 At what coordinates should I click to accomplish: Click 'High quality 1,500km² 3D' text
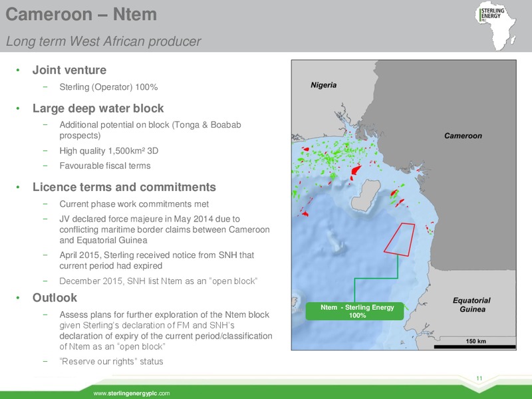click(x=109, y=151)
